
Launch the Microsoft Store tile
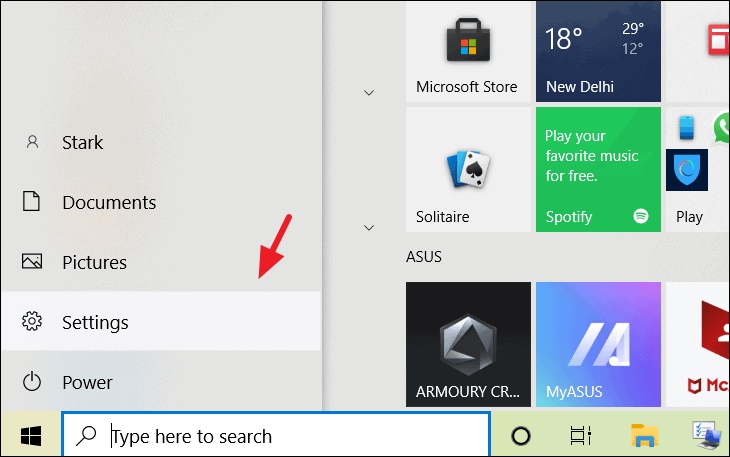point(468,51)
